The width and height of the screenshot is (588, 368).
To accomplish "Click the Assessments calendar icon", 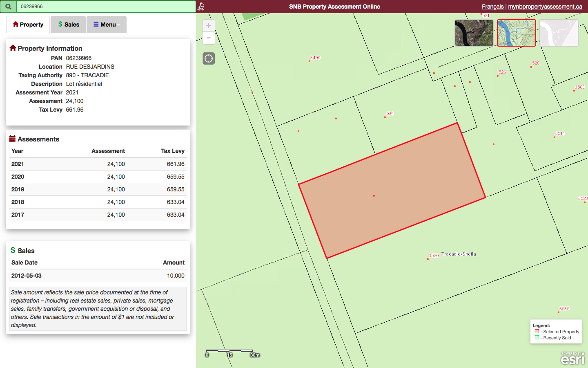I will click(x=13, y=139).
